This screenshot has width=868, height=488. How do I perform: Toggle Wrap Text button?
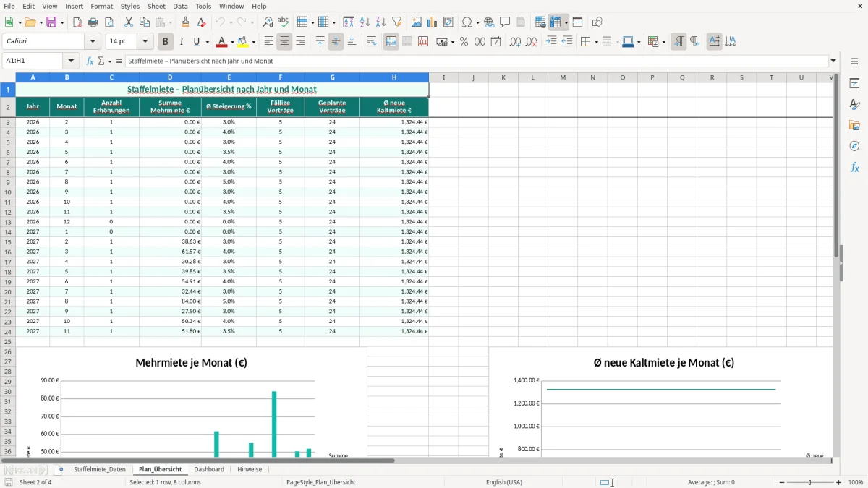(372, 42)
